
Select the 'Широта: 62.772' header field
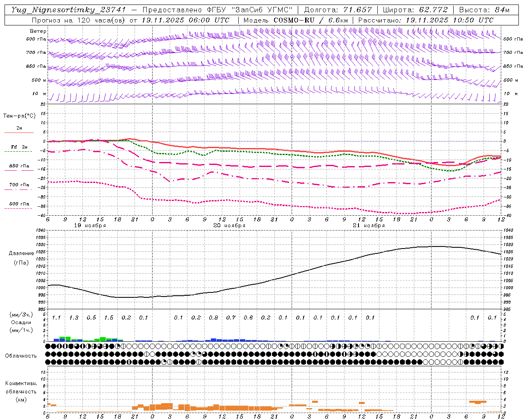(x=415, y=10)
